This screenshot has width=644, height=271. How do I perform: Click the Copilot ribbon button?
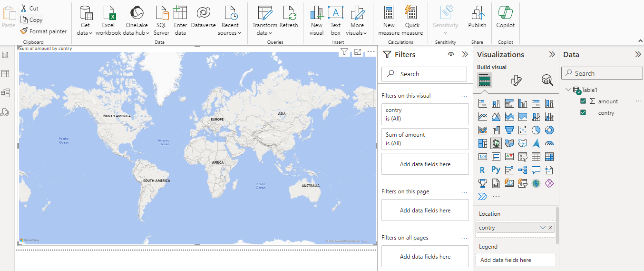coord(505,18)
